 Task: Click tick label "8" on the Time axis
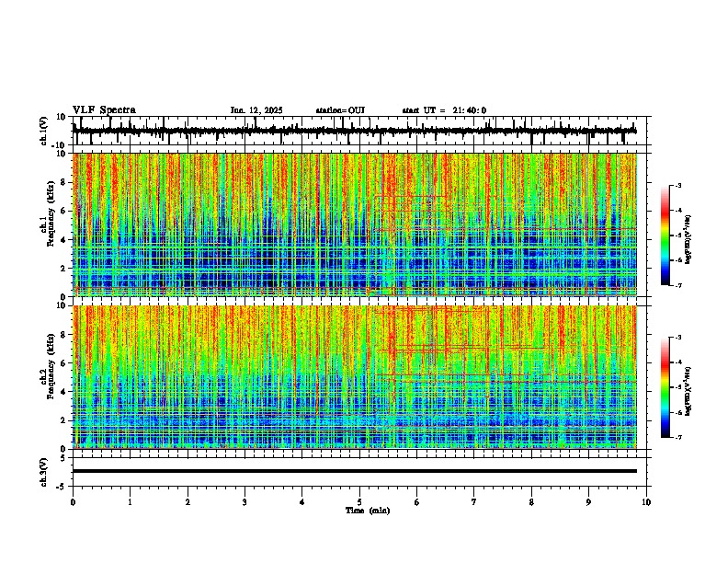click(x=531, y=502)
